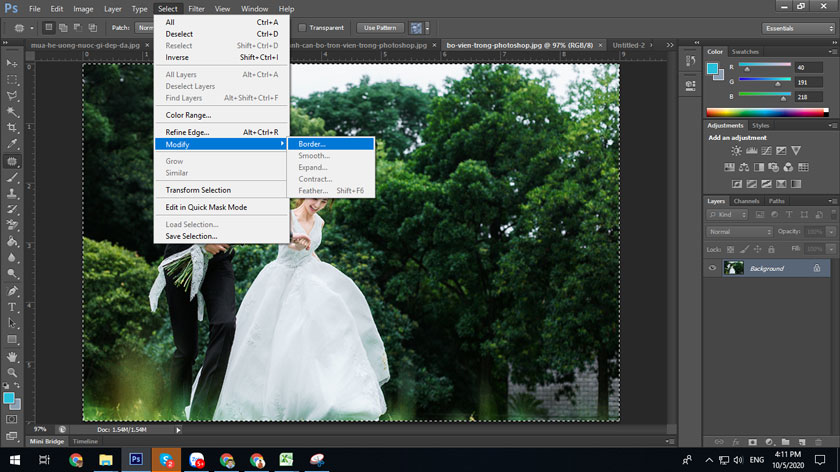Screen dimensions: 840x472
Task: Toggle pixel layer filter in Layers
Action: click(760, 215)
